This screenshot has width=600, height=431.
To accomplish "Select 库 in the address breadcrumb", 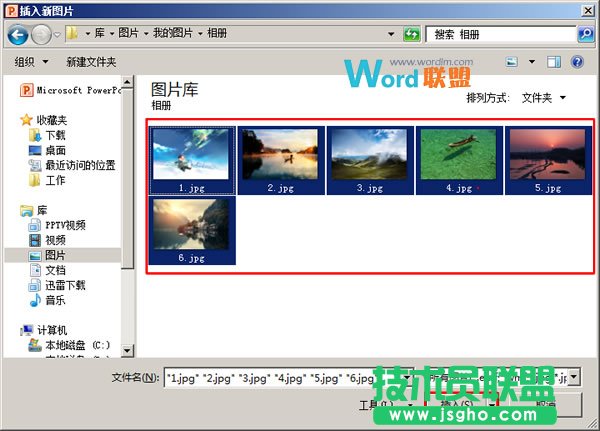I will pos(99,33).
